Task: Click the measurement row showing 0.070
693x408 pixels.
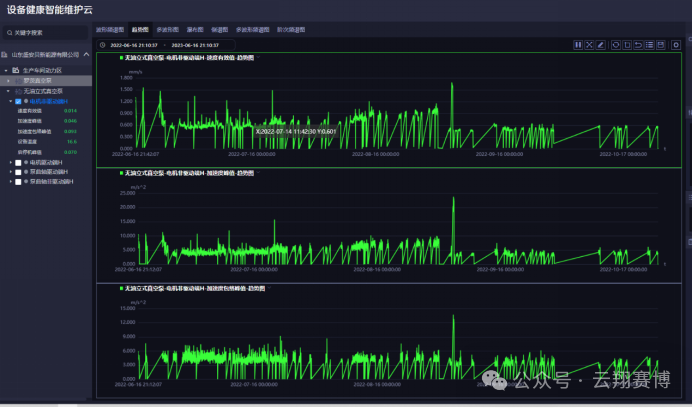Action: click(x=47, y=152)
